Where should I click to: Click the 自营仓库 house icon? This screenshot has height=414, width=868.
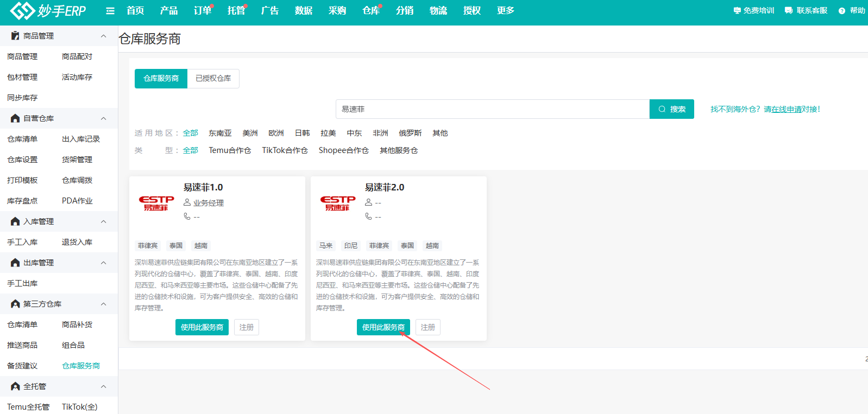(15, 118)
